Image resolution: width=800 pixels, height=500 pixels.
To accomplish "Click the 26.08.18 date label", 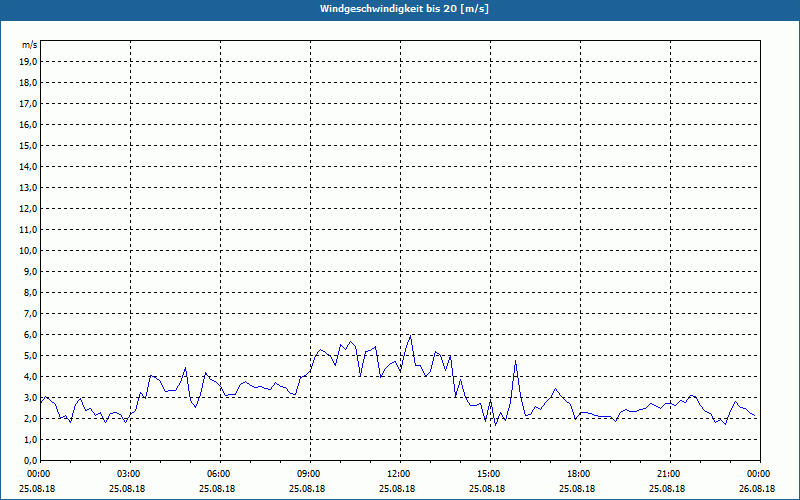I will (x=757, y=489).
